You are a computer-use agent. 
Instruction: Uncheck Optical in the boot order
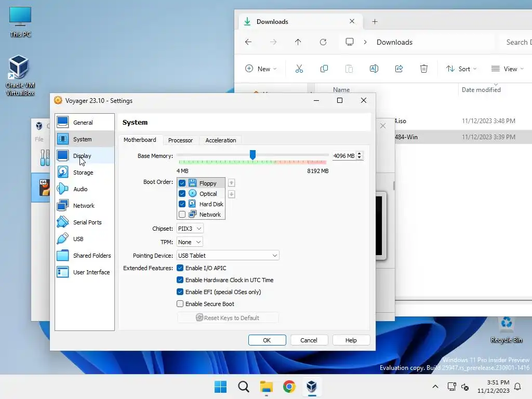pos(182,194)
